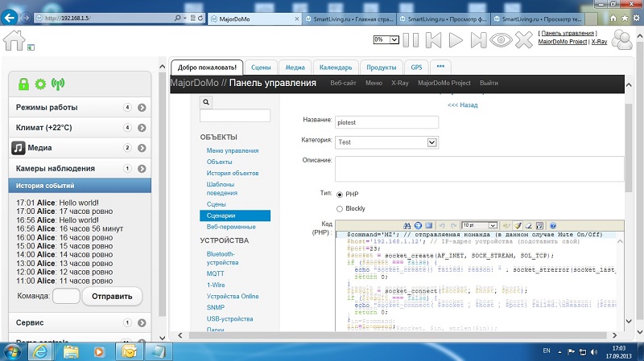Switch to the Календарь tab
Image resolution: width=644 pixels, height=361 pixels.
coord(332,68)
